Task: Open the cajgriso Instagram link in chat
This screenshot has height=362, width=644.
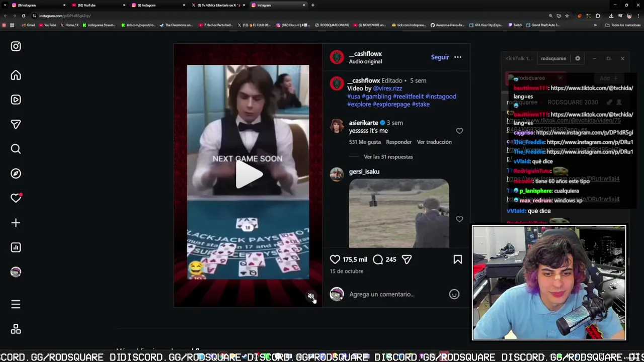Action: click(585, 133)
